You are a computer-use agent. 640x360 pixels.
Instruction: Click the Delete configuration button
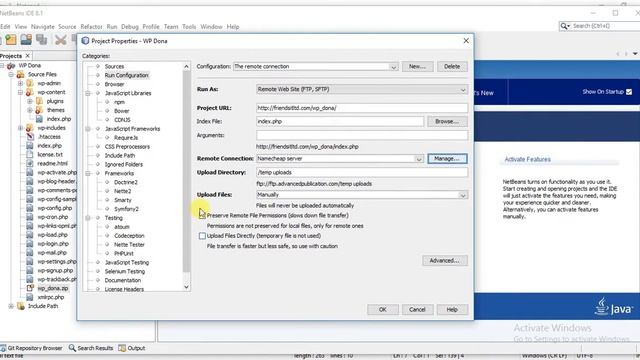[x=452, y=67]
